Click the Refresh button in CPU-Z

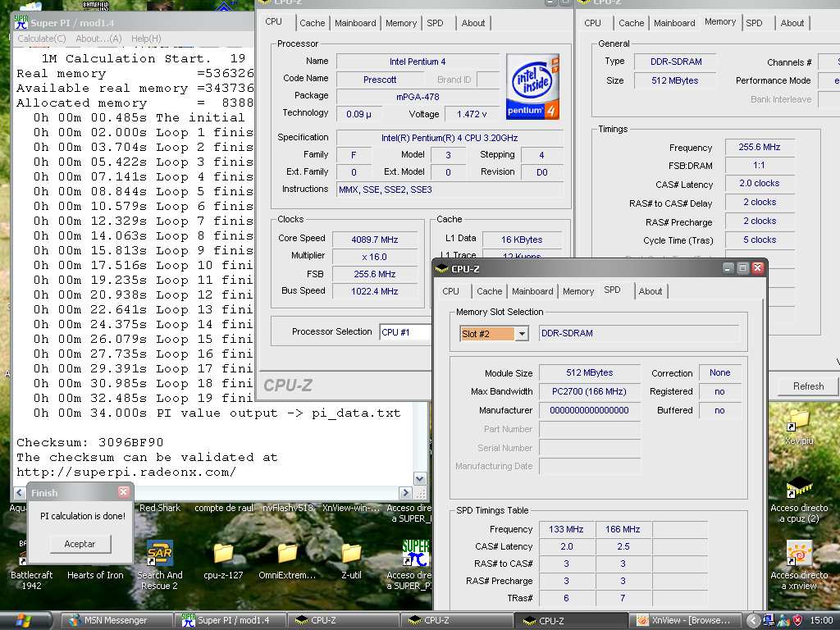(x=808, y=386)
